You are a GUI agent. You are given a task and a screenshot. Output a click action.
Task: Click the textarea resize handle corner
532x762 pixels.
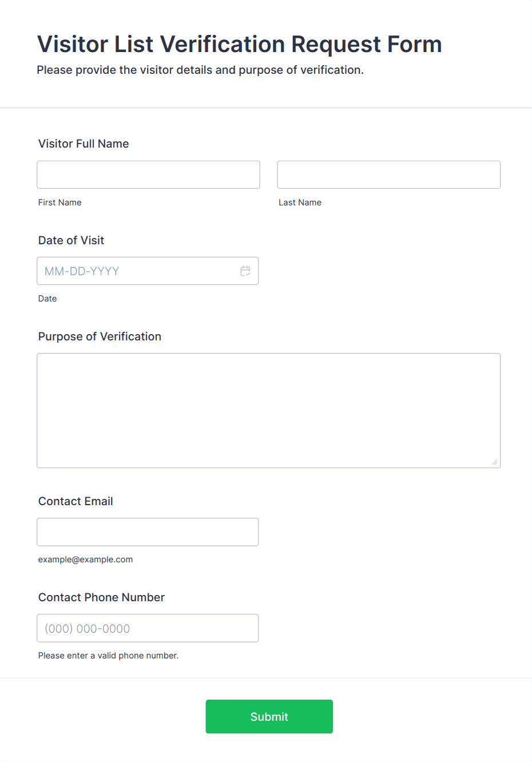coord(495,462)
